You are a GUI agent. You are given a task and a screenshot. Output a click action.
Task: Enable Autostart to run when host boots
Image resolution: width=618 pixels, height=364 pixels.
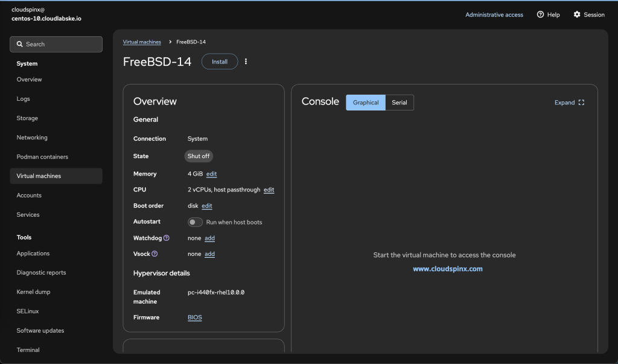point(195,222)
